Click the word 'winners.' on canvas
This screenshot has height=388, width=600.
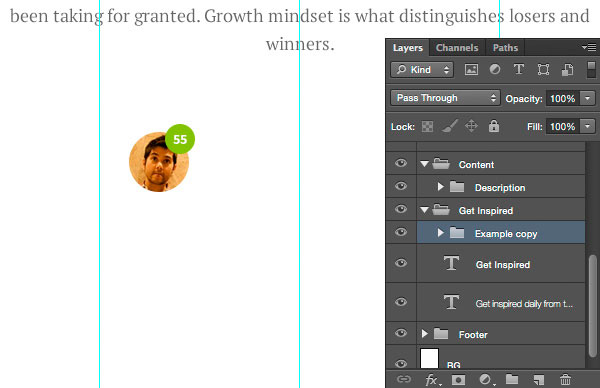coord(300,44)
